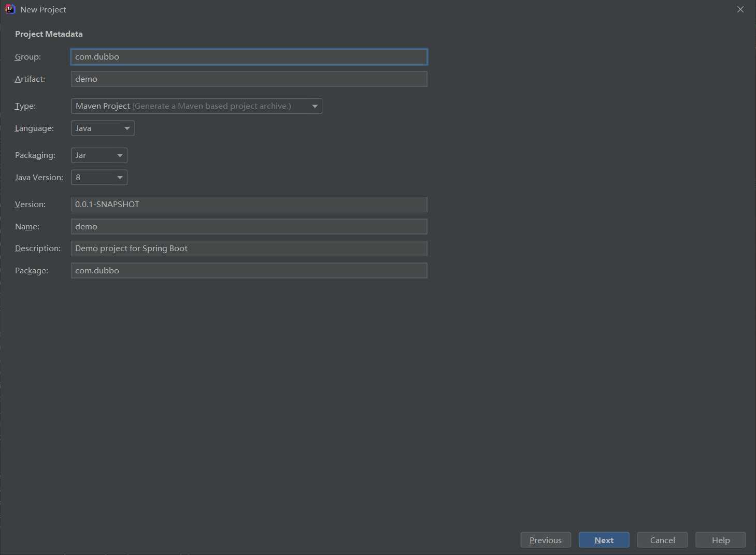This screenshot has width=756, height=555.
Task: Edit the Description field text
Action: pos(249,249)
